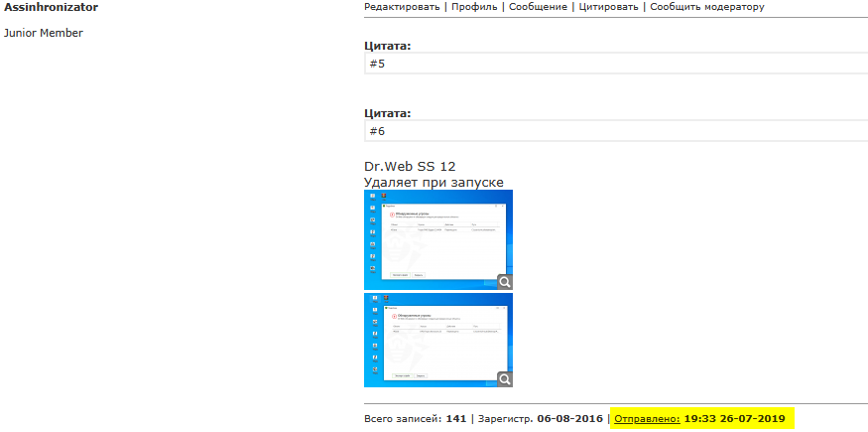
Task: Click the Dr.Web SS 12 text
Action: pos(410,166)
